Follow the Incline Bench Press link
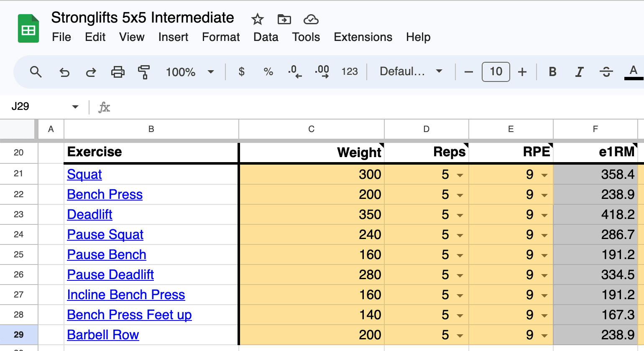 126,295
